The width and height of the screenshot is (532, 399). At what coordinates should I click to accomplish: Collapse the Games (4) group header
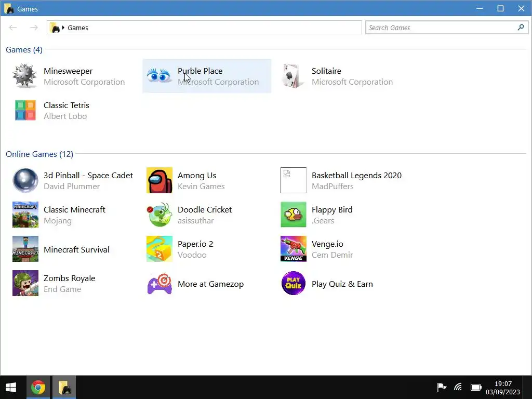pyautogui.click(x=24, y=49)
